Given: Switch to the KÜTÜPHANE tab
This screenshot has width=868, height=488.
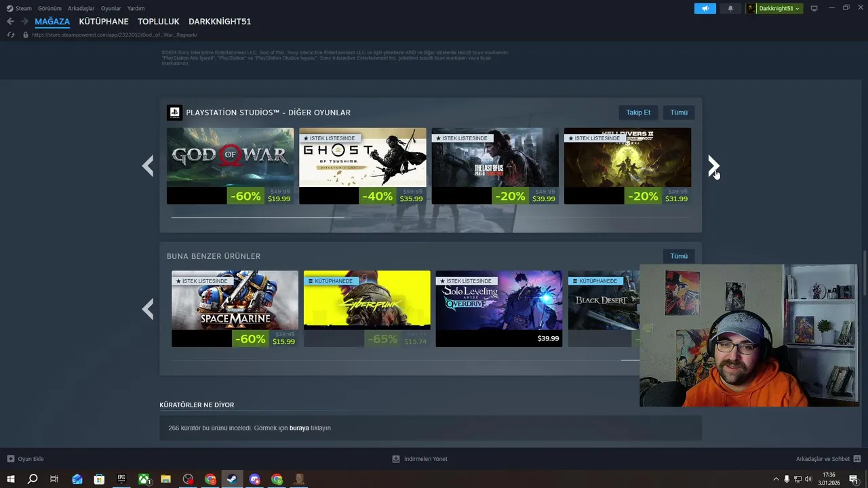Looking at the screenshot, I should [104, 22].
